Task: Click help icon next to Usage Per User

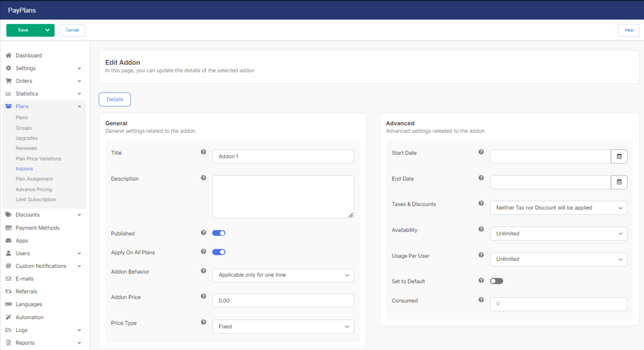Action: pyautogui.click(x=481, y=255)
